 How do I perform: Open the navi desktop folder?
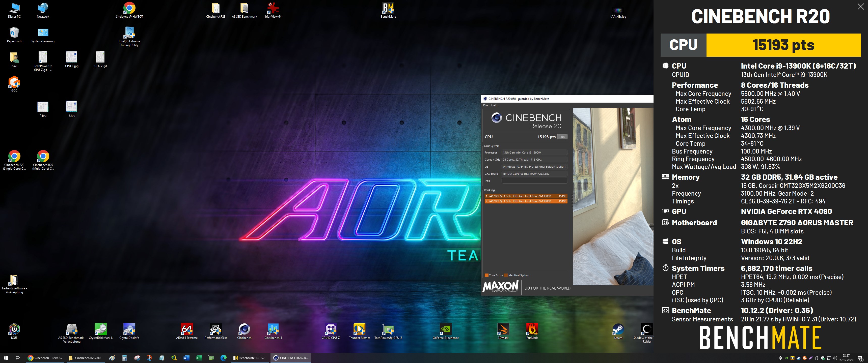(x=14, y=59)
